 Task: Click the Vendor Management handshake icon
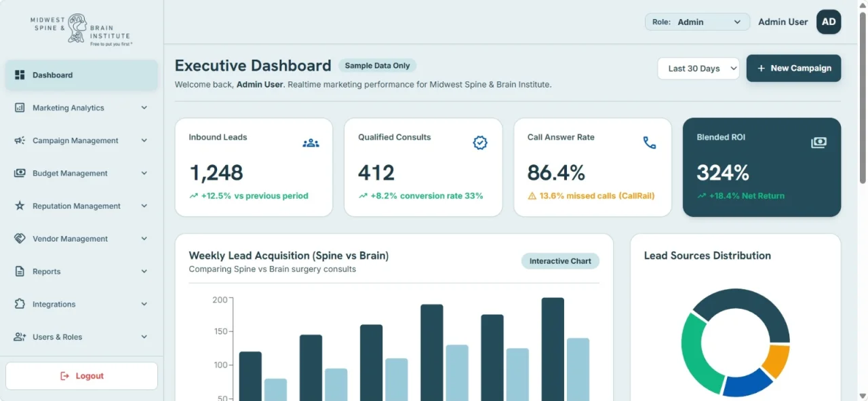20,239
